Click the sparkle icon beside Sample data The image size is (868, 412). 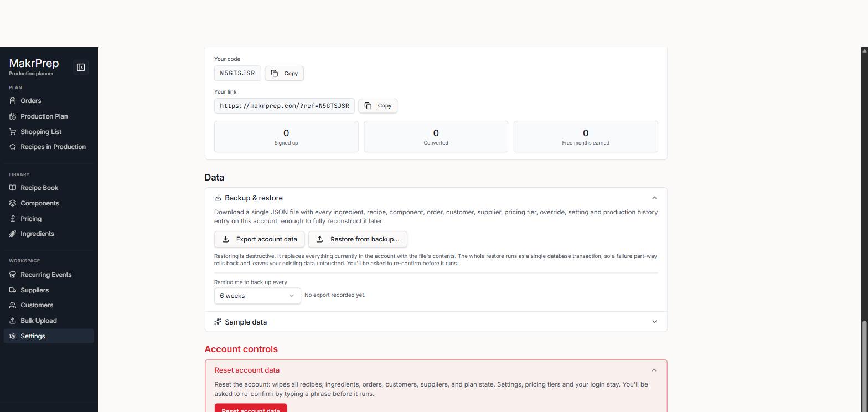click(x=218, y=322)
